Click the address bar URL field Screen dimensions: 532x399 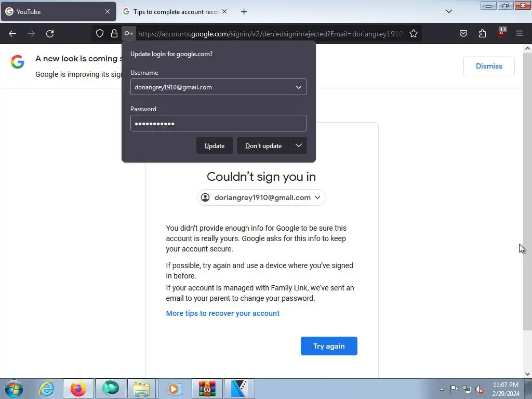270,34
